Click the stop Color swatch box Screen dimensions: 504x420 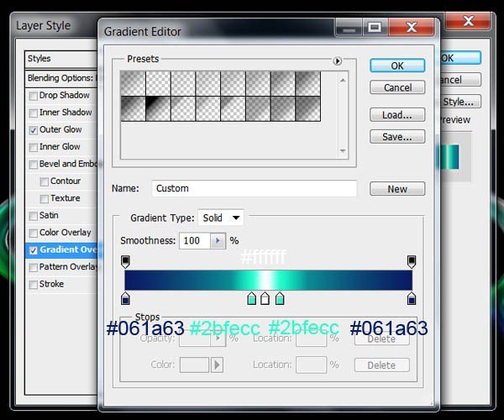pyautogui.click(x=195, y=365)
